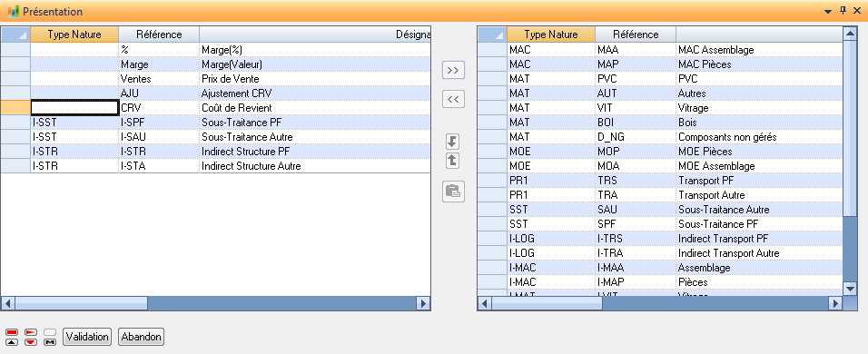Confirm changes with Validation button

tap(87, 336)
